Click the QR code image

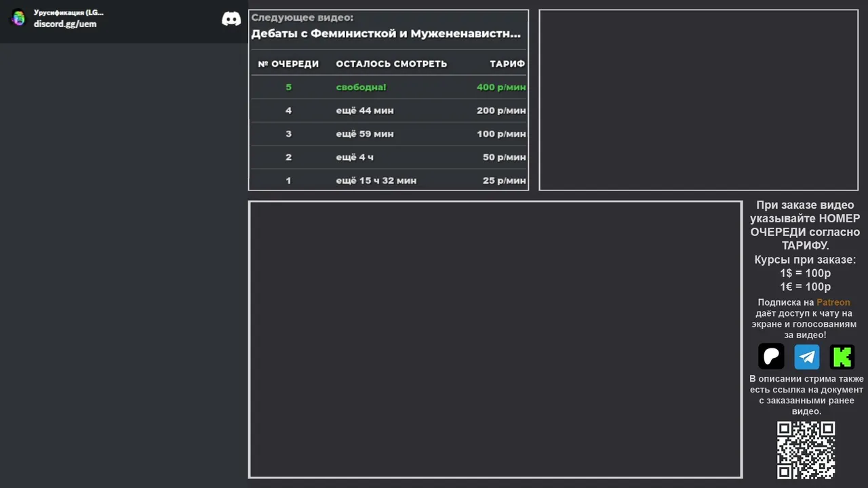coord(806,450)
